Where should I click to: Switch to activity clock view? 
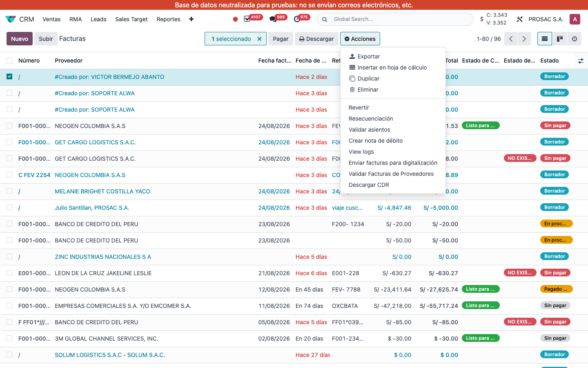[x=575, y=39]
